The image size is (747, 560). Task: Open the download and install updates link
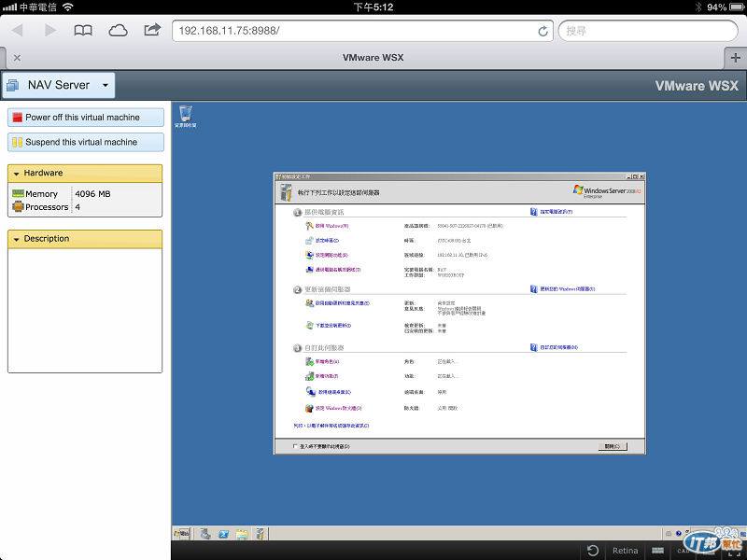(x=329, y=325)
